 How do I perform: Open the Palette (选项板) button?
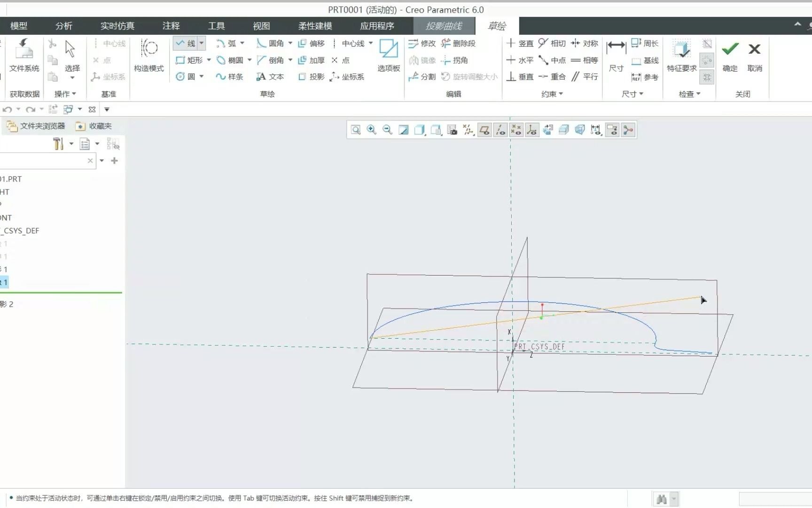[389, 56]
